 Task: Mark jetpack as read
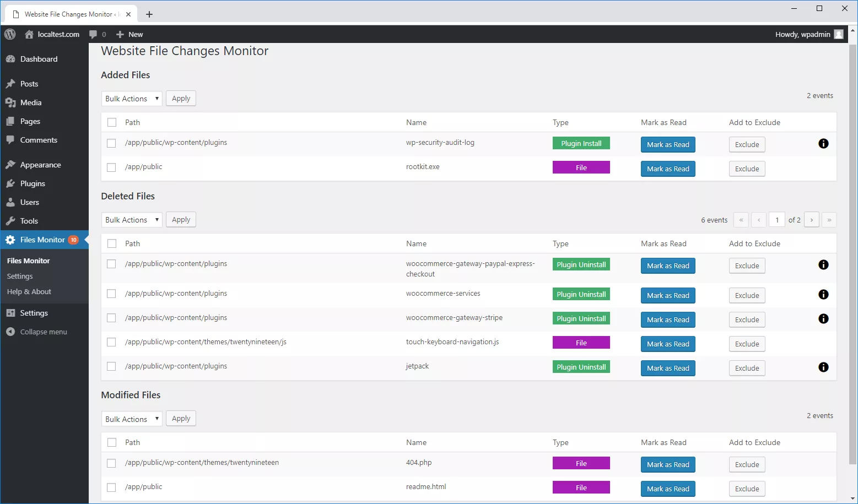[668, 368]
